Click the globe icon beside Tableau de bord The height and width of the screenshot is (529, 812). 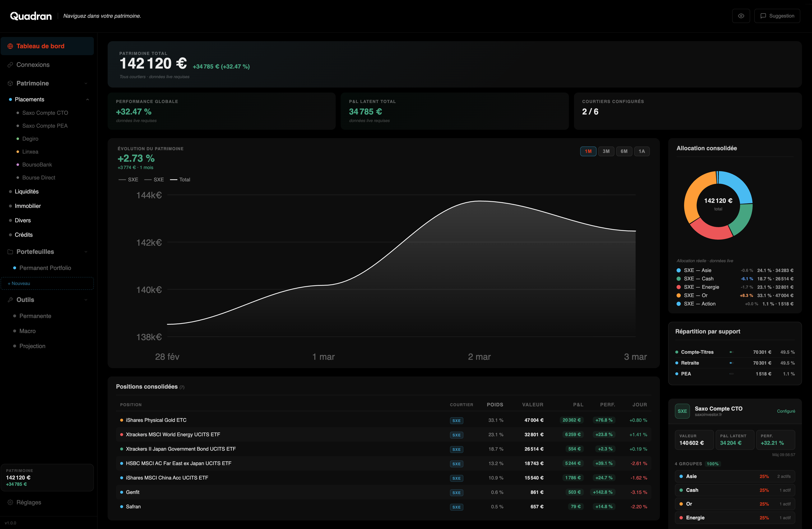pos(10,46)
